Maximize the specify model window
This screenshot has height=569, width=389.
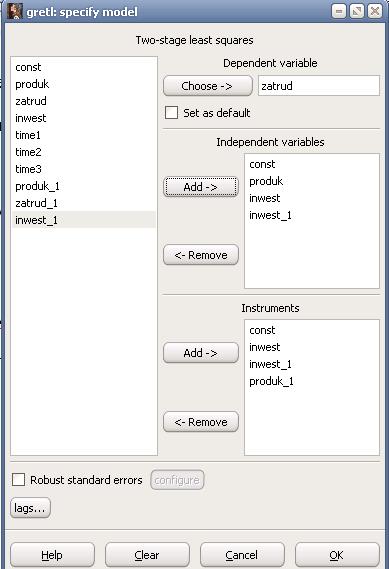357,12
